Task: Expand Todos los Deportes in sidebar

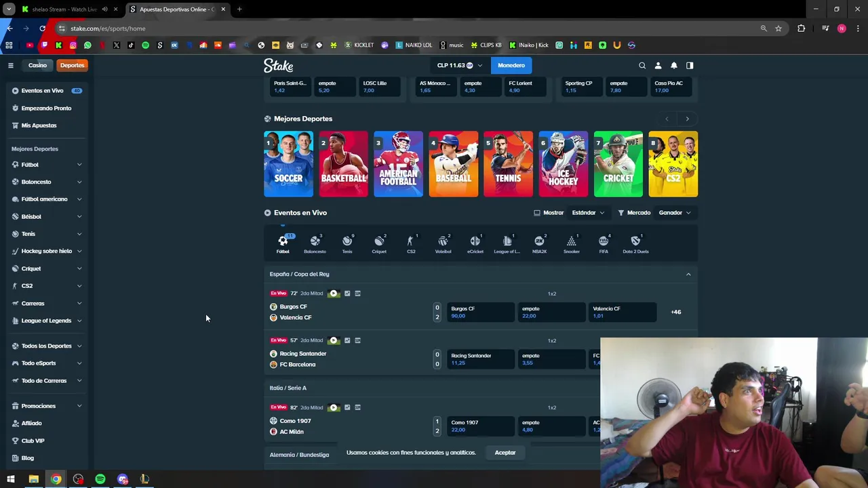Action: 79,346
